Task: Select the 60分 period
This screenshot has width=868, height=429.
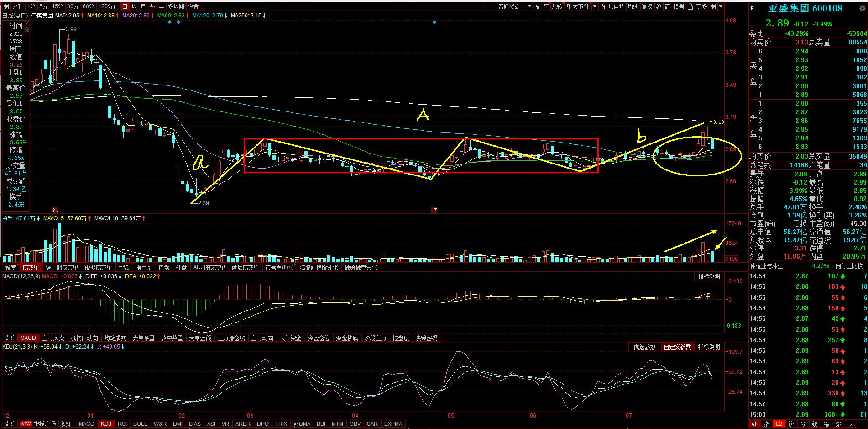Action: (x=88, y=6)
